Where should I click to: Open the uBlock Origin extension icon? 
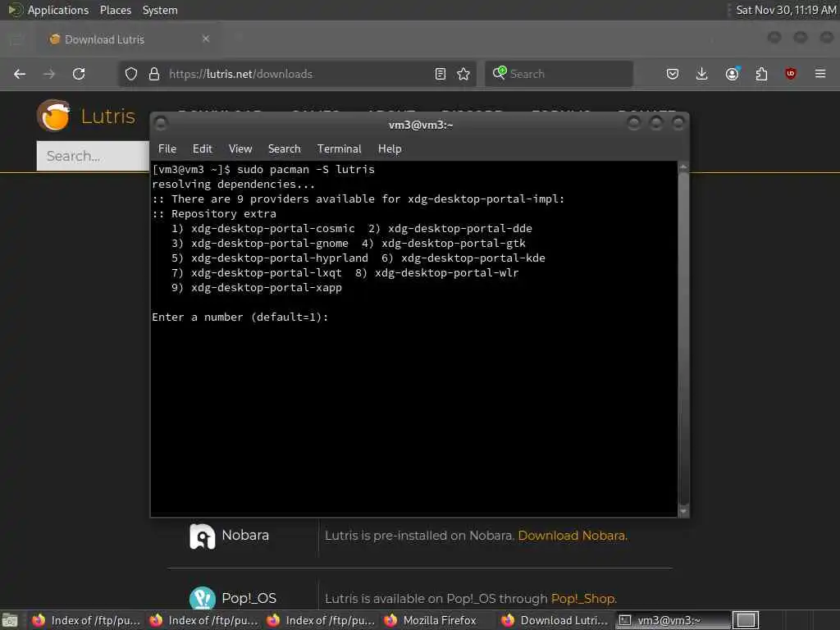tap(791, 74)
